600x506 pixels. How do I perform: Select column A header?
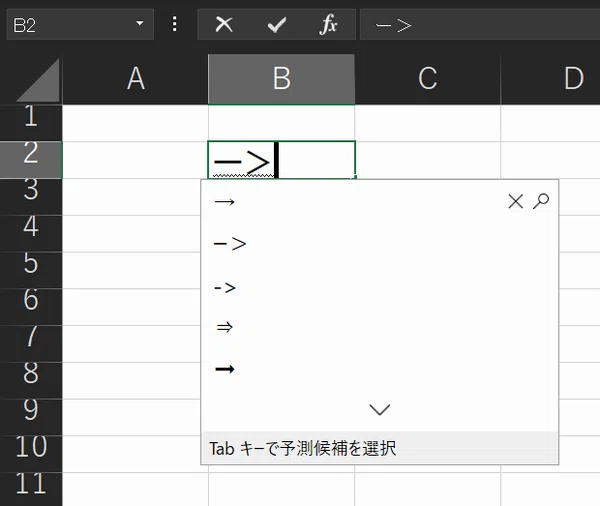click(x=135, y=79)
